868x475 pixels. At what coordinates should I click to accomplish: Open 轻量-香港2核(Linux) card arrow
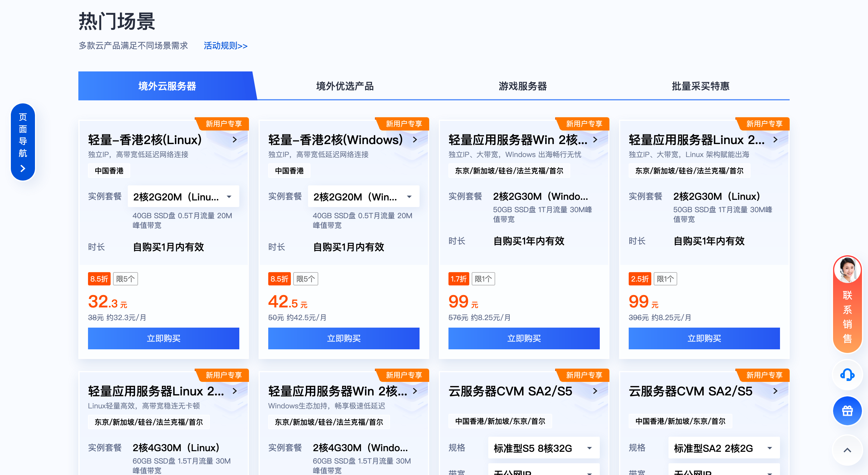point(234,140)
